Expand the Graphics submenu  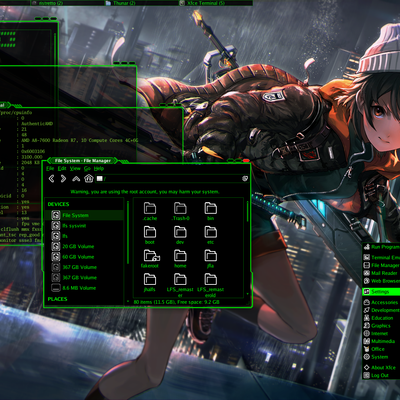(x=381, y=326)
